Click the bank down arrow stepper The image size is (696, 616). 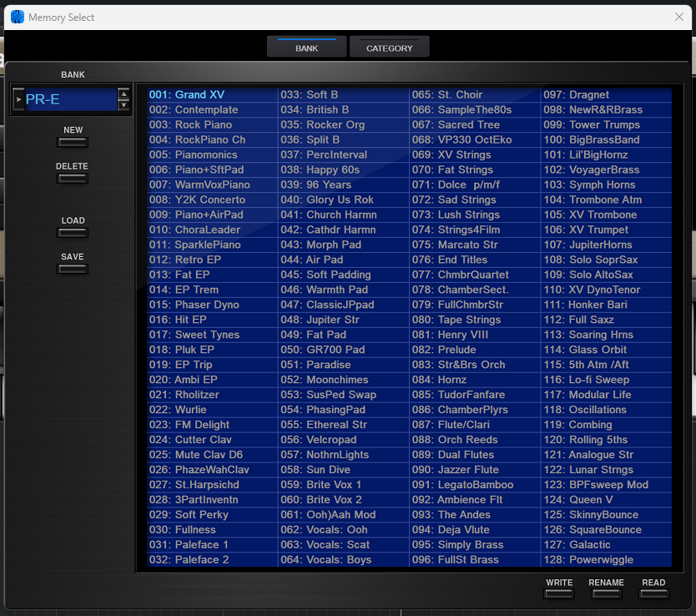124,105
